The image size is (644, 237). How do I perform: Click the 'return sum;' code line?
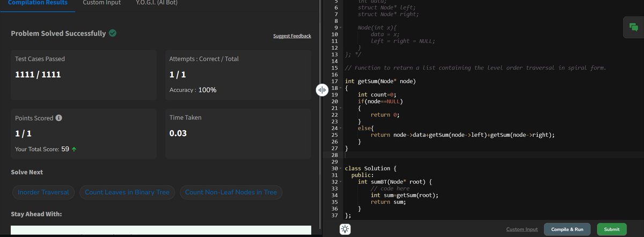pyautogui.click(x=389, y=202)
